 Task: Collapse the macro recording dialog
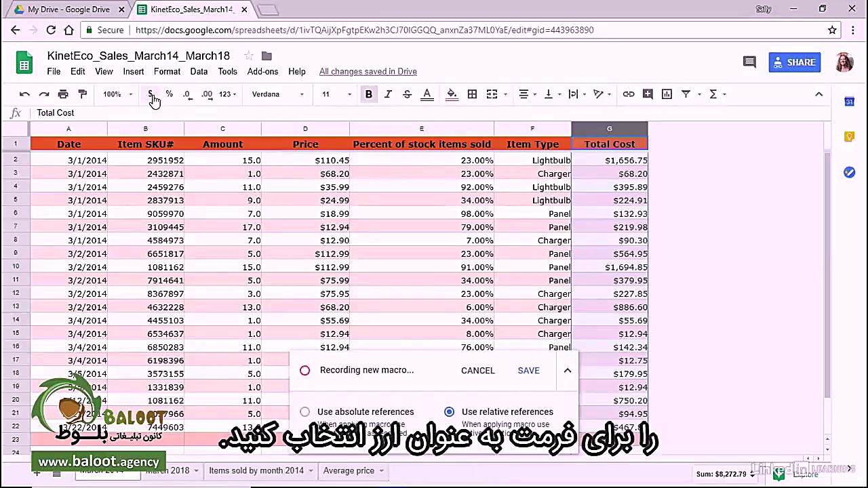[568, 370]
